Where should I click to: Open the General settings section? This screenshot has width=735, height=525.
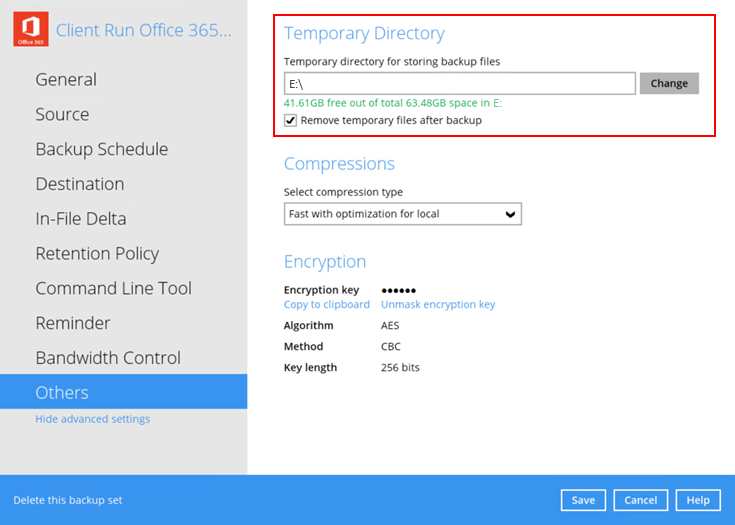pos(66,80)
